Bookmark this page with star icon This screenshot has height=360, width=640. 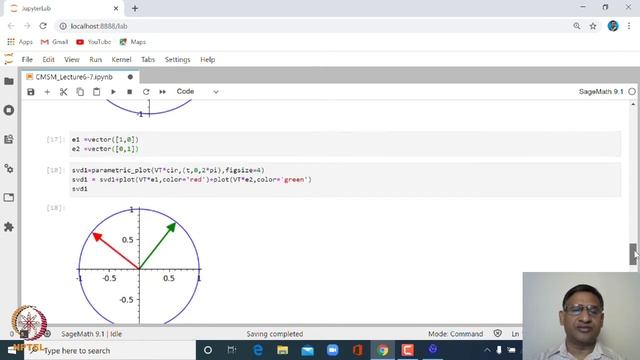pyautogui.click(x=593, y=26)
